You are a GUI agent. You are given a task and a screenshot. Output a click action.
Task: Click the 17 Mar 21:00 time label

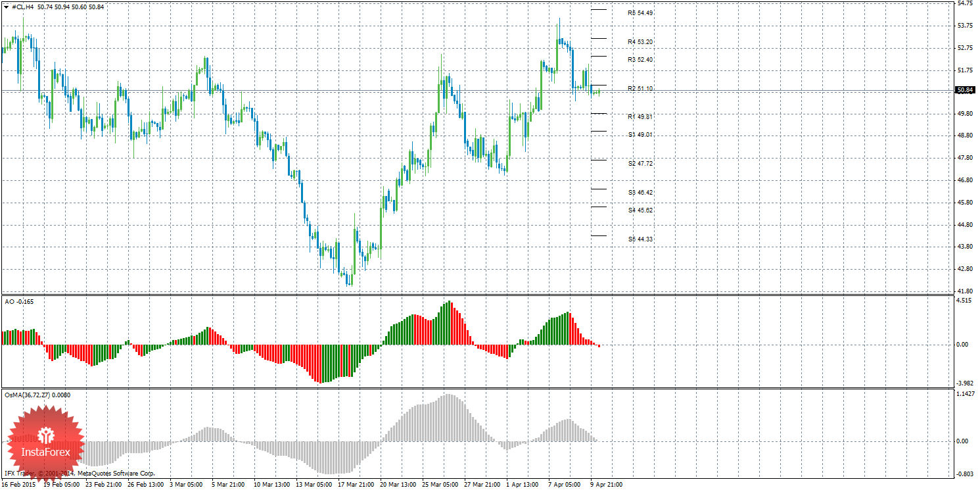click(x=356, y=485)
